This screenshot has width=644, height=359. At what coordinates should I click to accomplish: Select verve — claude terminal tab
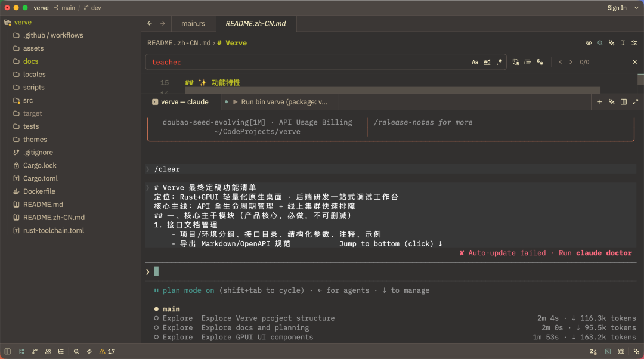[181, 102]
